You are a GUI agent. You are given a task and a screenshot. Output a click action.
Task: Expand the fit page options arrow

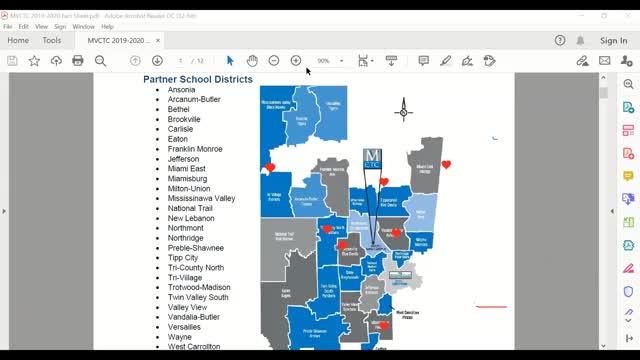tap(372, 61)
